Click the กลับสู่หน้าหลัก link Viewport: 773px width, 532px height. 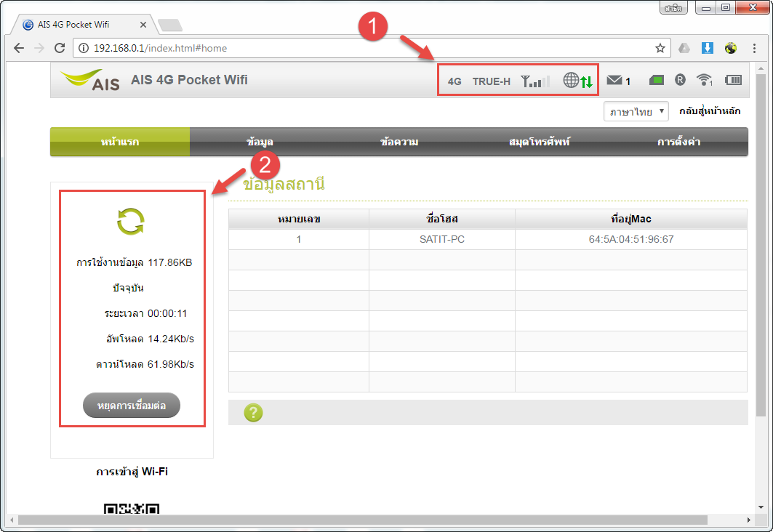[710, 110]
